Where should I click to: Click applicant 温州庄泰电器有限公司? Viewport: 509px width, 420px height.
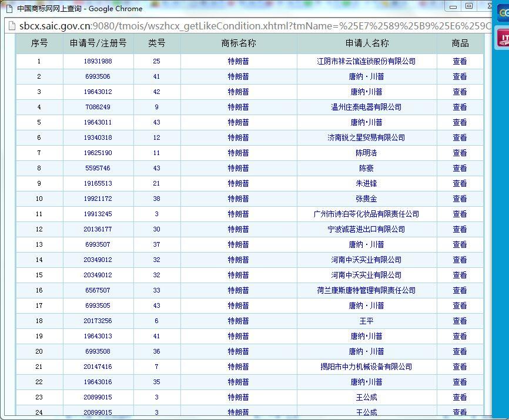[x=366, y=107]
